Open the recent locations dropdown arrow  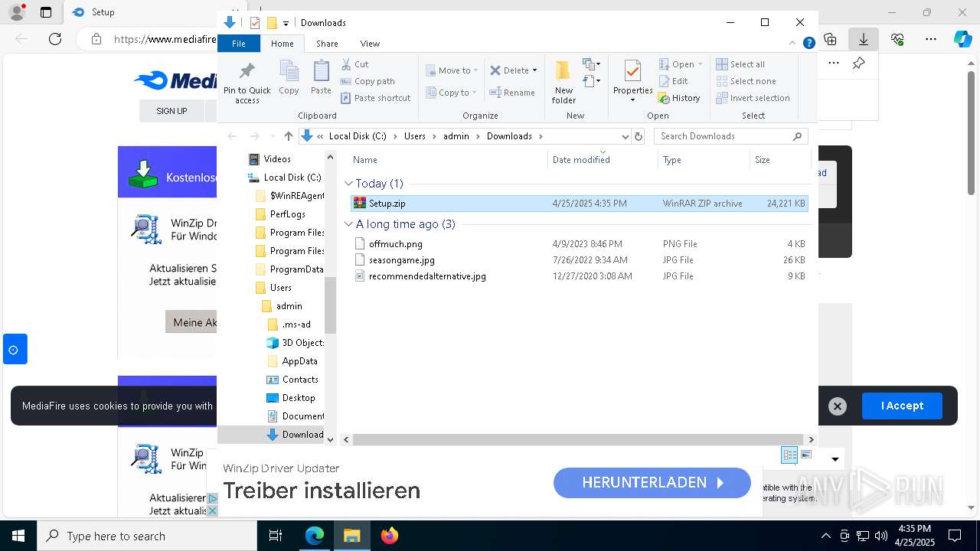click(273, 136)
